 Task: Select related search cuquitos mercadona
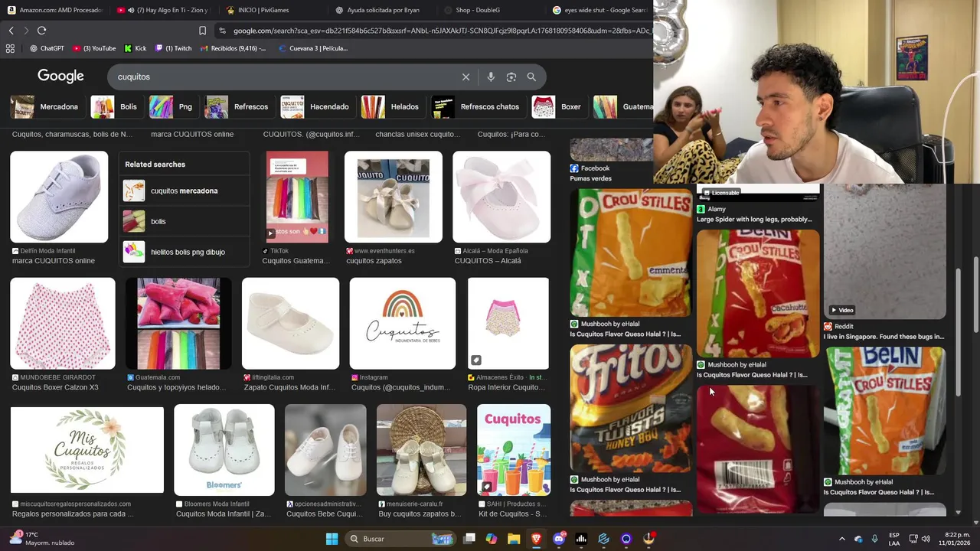tap(184, 191)
